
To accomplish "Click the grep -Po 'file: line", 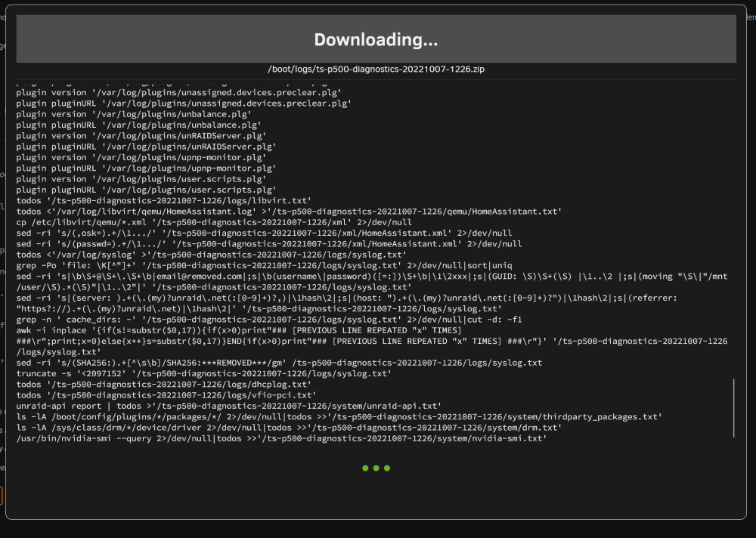I will (264, 265).
